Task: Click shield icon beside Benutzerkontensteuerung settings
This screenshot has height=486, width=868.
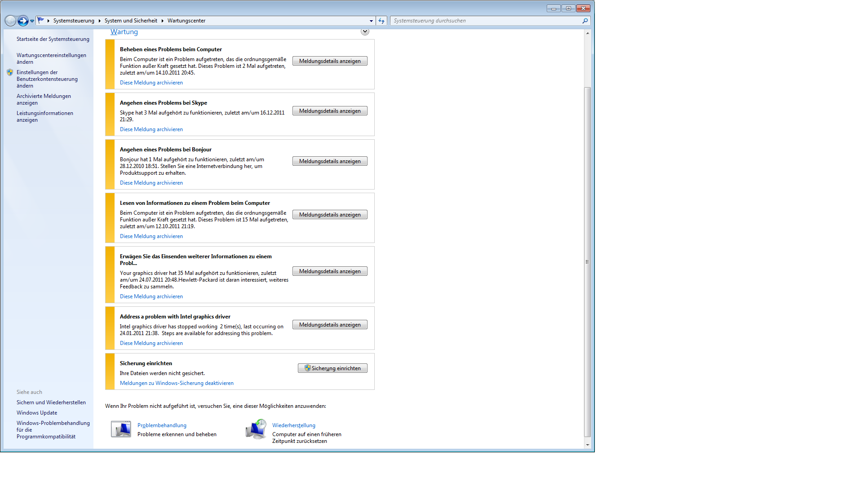Action: 10,72
